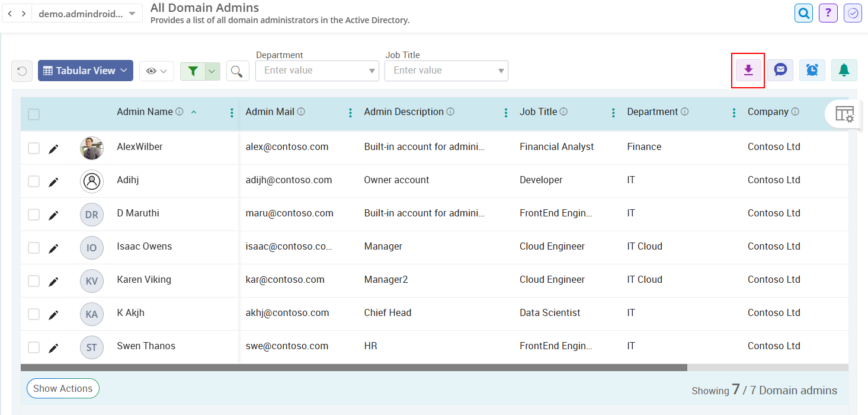Open the Admin Name column options menu

tap(231, 112)
